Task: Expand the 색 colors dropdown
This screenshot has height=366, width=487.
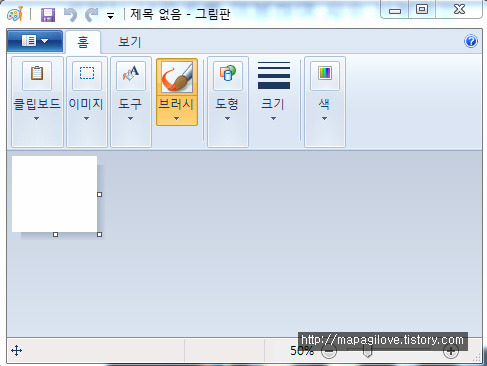Action: click(x=324, y=118)
